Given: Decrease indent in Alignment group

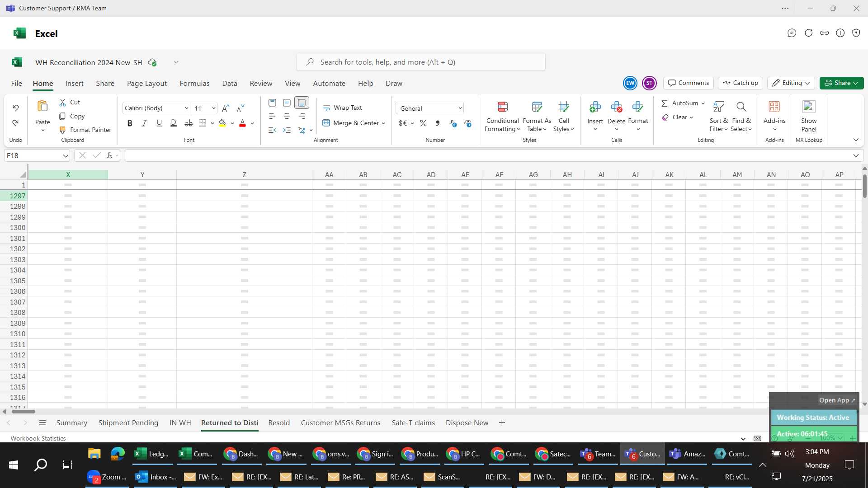Looking at the screenshot, I should click(272, 130).
